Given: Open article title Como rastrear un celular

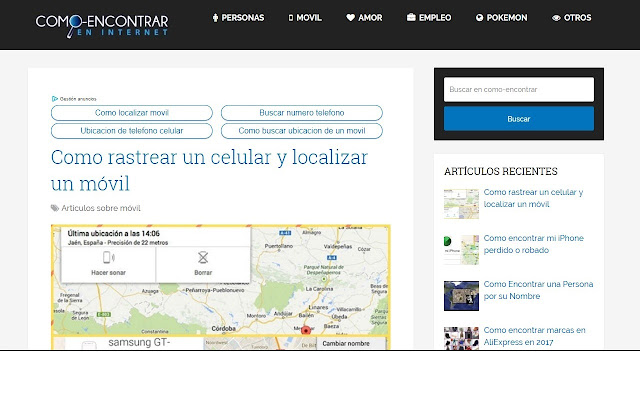Looking at the screenshot, I should click(x=209, y=170).
